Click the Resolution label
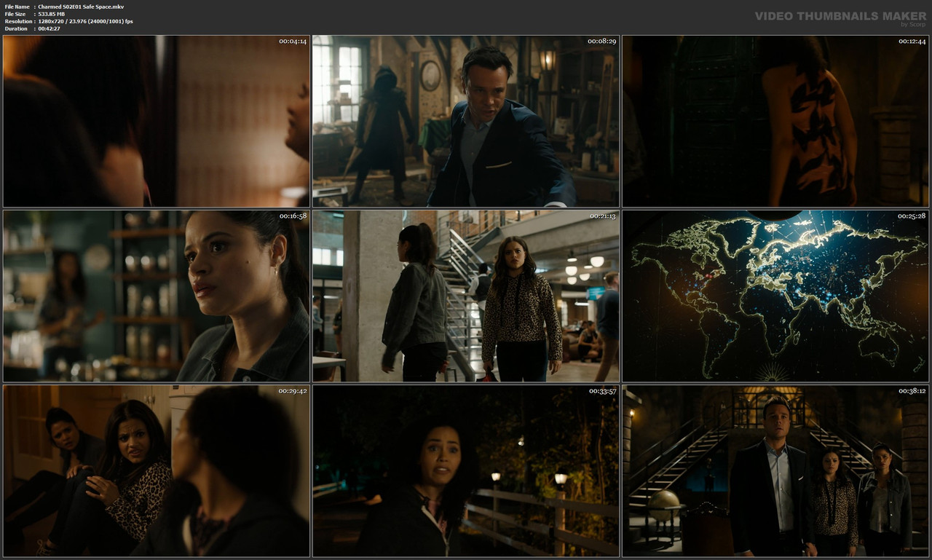This screenshot has width=932, height=560. [17, 21]
